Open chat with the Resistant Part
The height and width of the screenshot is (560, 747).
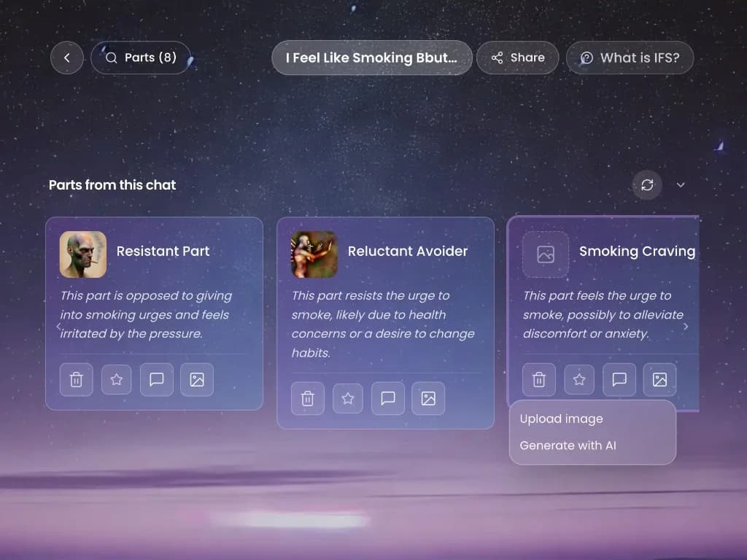156,379
